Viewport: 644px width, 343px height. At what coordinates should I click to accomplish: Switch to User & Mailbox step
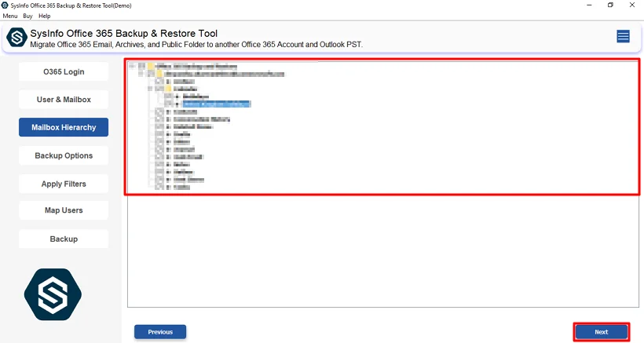[64, 100]
